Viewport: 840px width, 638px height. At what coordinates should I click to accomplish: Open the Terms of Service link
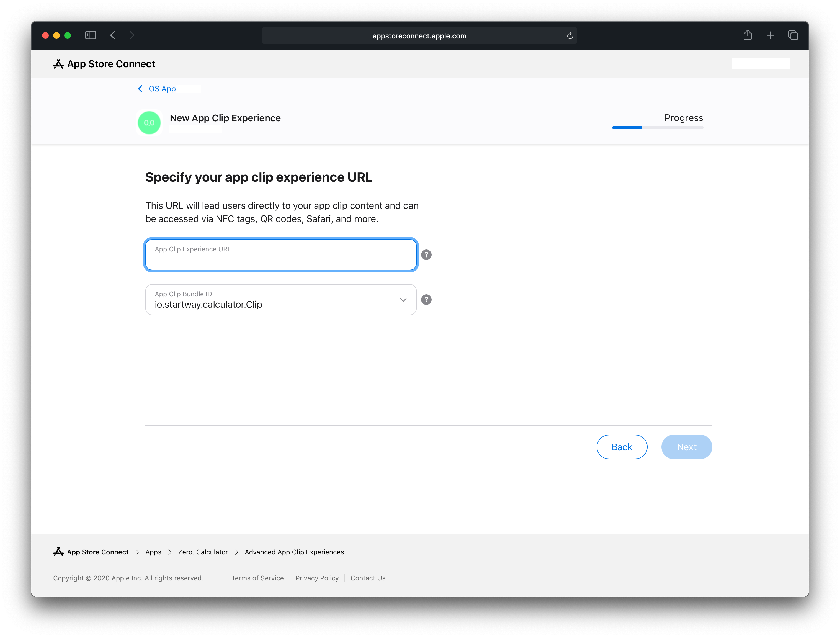257,578
